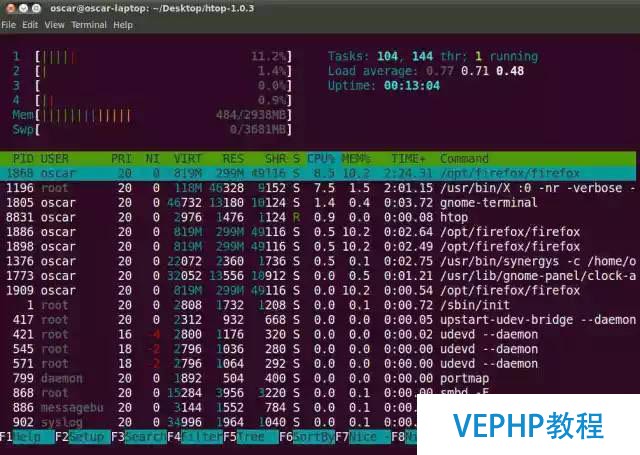Open the Terminal menu
This screenshot has width=640, height=455.
89,25
